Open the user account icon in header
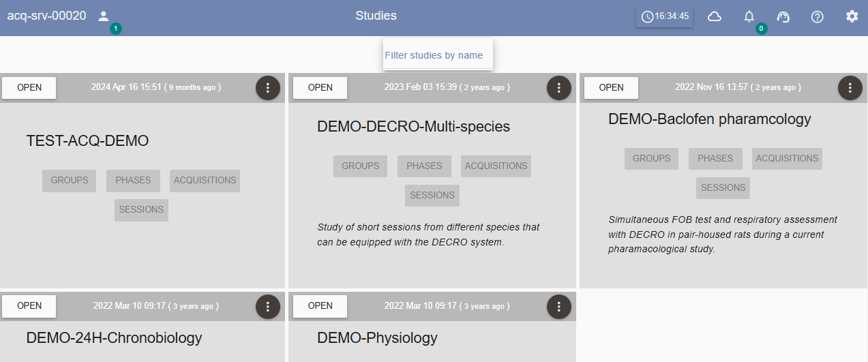Image resolution: width=868 pixels, height=362 pixels. click(x=104, y=16)
